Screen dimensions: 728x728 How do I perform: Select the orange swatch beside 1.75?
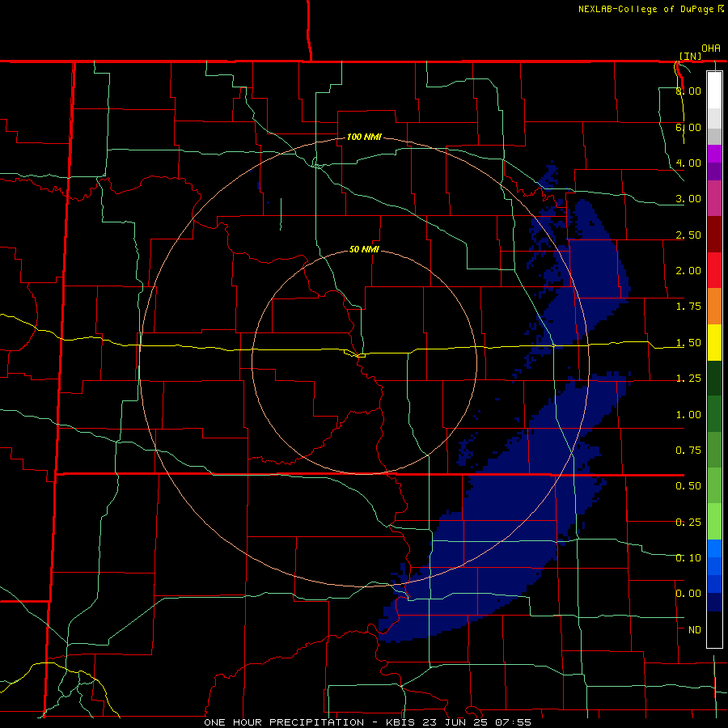(x=714, y=306)
